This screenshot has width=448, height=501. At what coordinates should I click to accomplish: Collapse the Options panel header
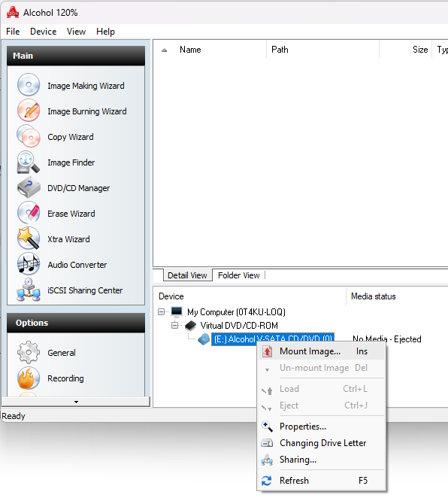tap(76, 323)
